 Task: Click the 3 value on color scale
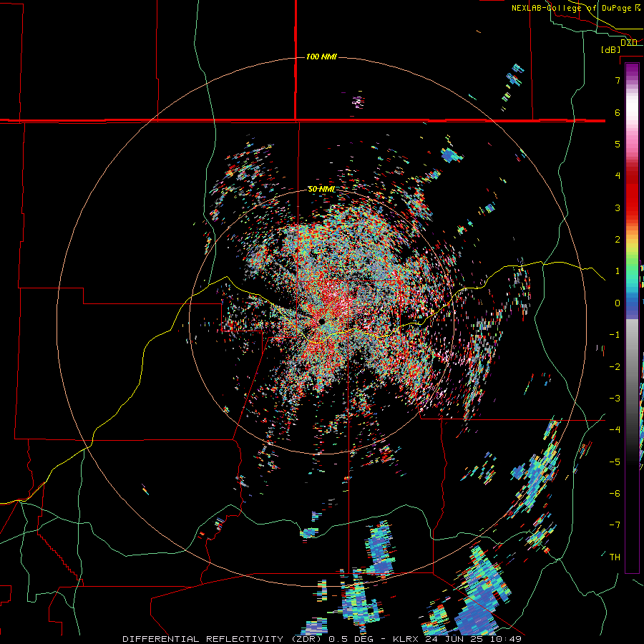coord(618,208)
